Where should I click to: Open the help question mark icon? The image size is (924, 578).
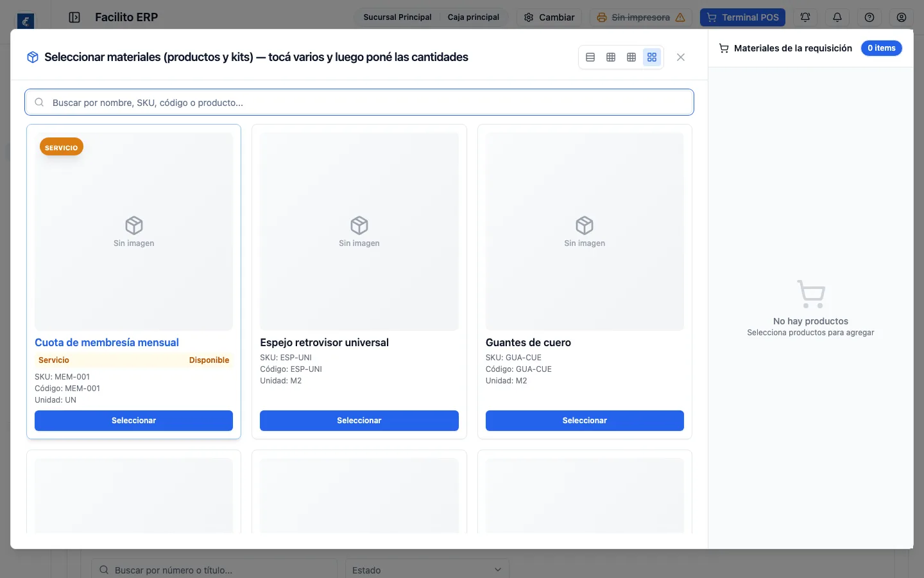pos(869,17)
